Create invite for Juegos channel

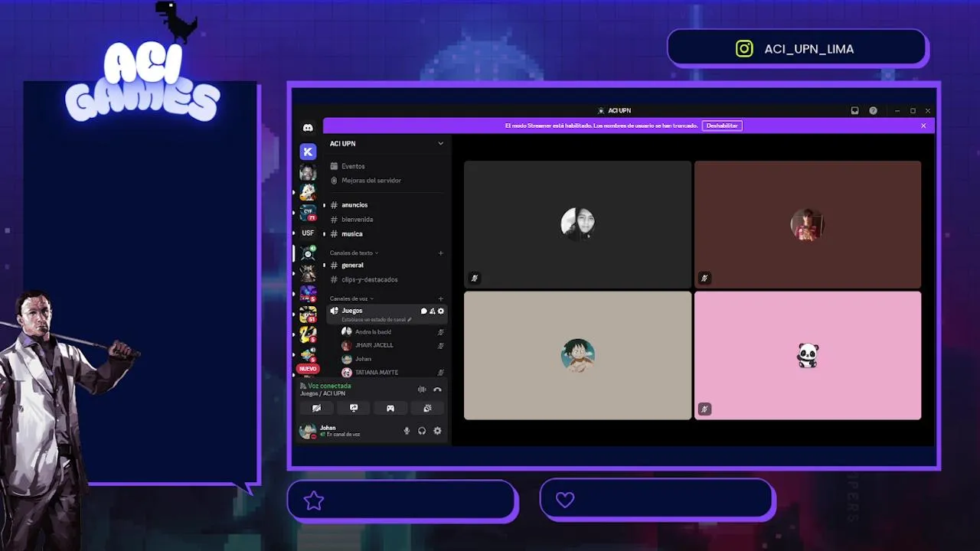(432, 311)
